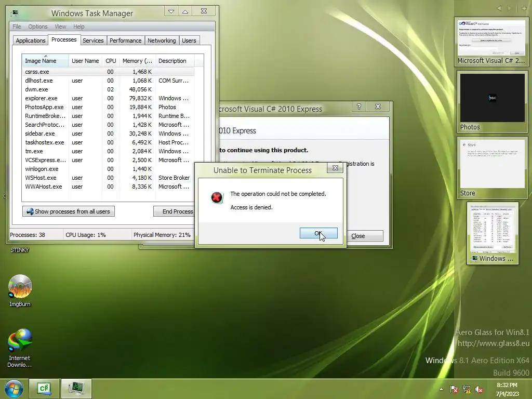Image resolution: width=532 pixels, height=399 pixels.
Task: Select VCSExpress.e... process row
Action: click(109, 160)
